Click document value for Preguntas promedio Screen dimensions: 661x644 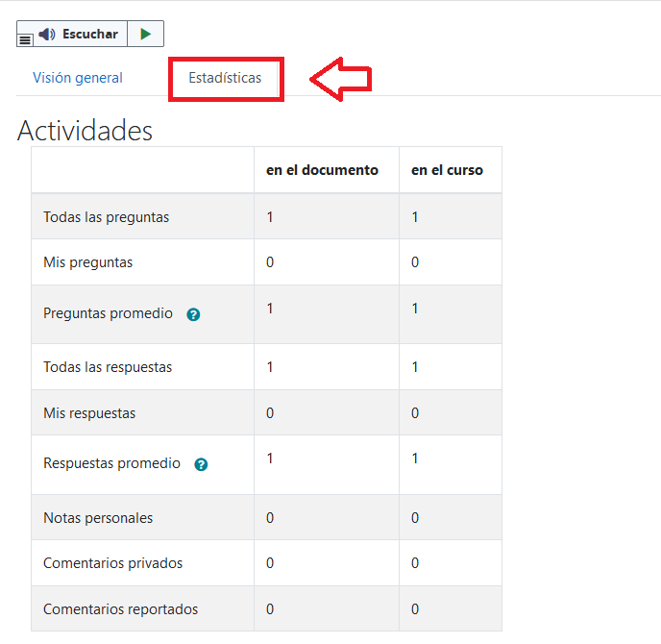pyautogui.click(x=270, y=309)
